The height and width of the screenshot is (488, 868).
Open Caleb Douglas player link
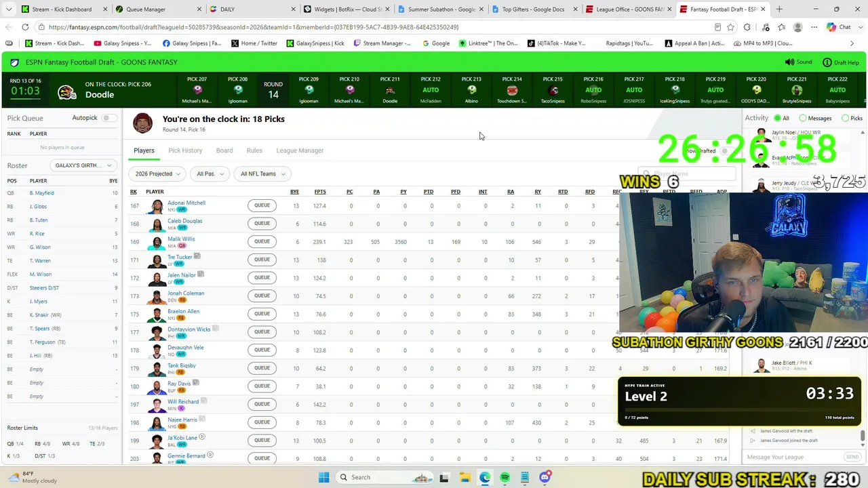[x=185, y=221]
